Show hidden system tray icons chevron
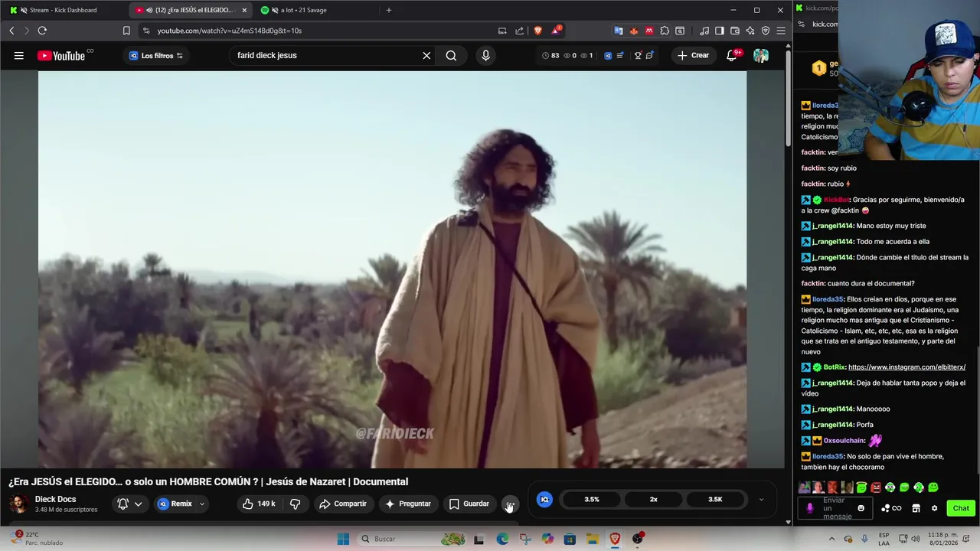Viewport: 980px width, 551px height. click(x=832, y=539)
